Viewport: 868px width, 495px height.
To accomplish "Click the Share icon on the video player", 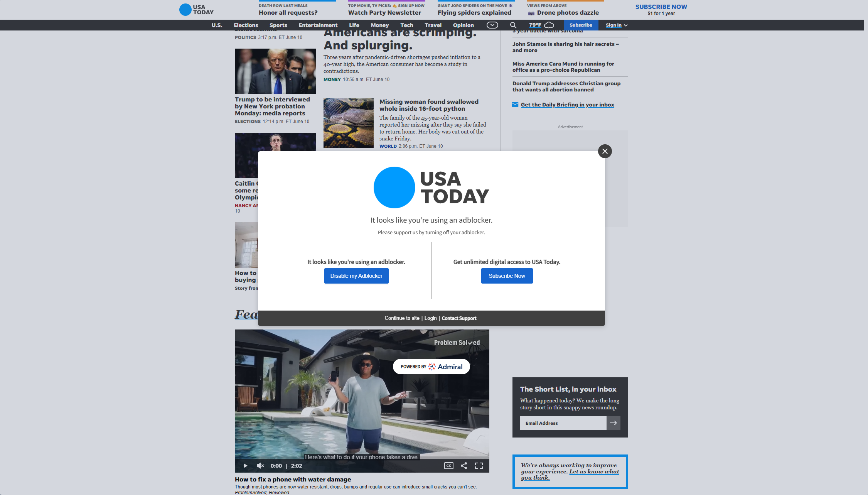I will click(x=464, y=466).
